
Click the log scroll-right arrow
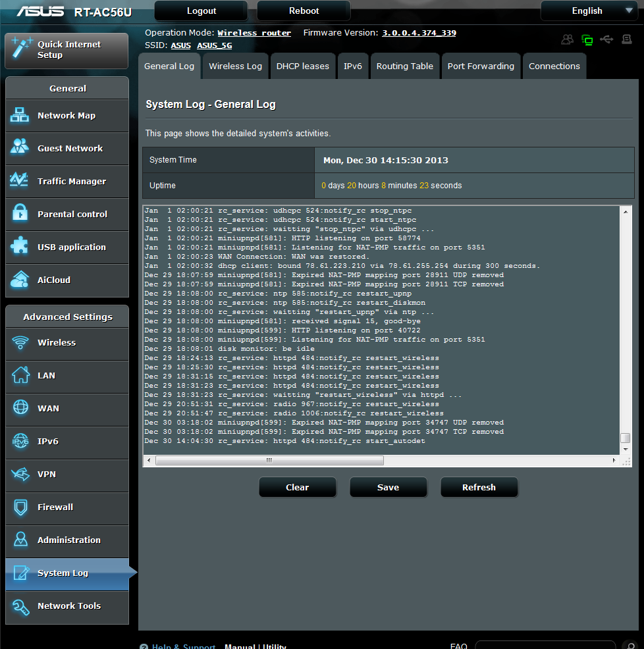click(614, 460)
